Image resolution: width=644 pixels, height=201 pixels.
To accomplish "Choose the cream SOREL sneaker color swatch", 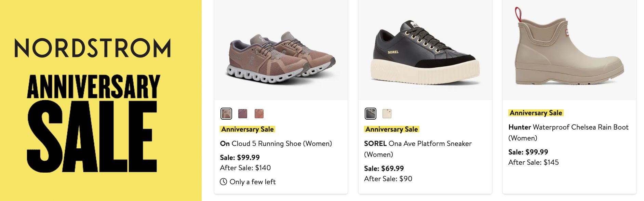I will (x=387, y=113).
